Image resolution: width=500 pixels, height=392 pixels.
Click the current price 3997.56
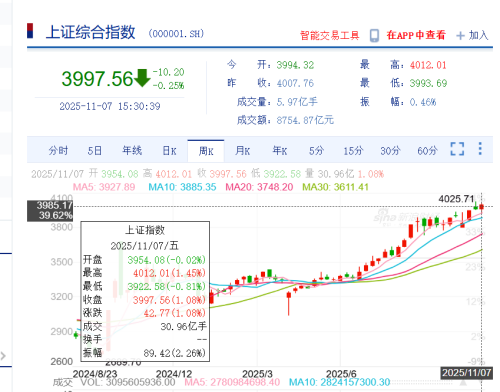point(97,79)
